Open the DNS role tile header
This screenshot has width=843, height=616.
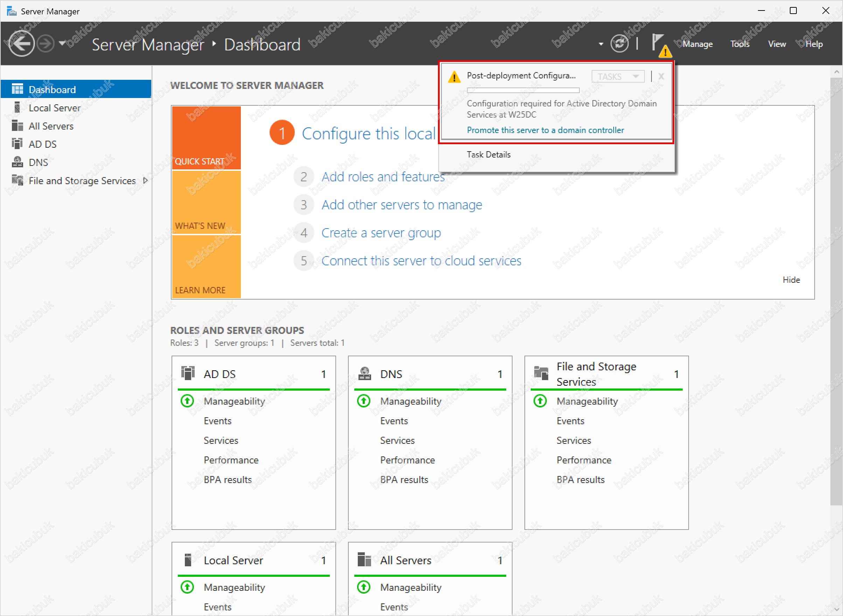(x=430, y=374)
